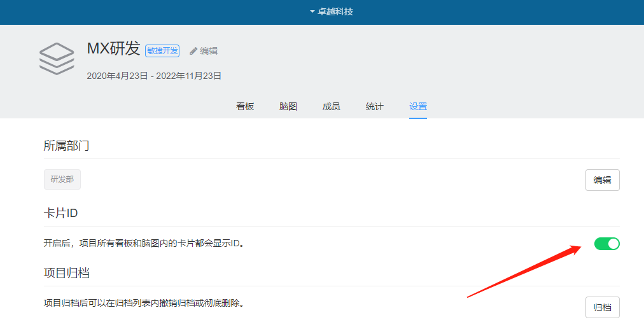Click the pencil edit icon beside project title

tap(193, 51)
